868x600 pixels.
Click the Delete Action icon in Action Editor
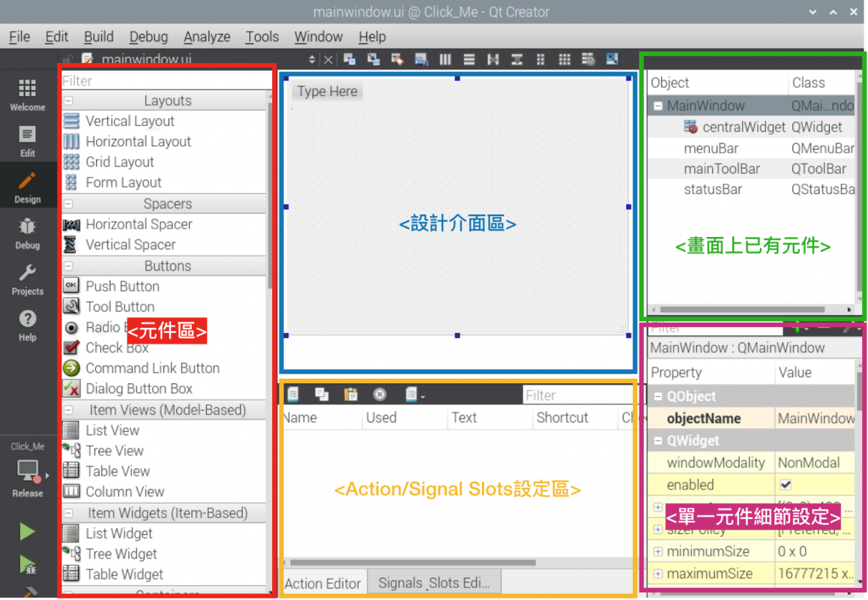(x=379, y=394)
